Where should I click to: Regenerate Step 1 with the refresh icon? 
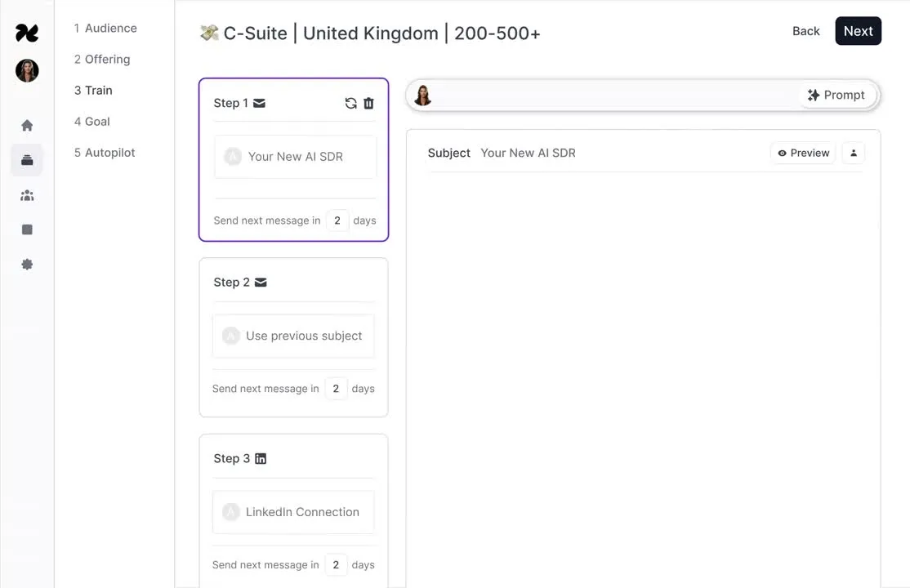coord(350,104)
